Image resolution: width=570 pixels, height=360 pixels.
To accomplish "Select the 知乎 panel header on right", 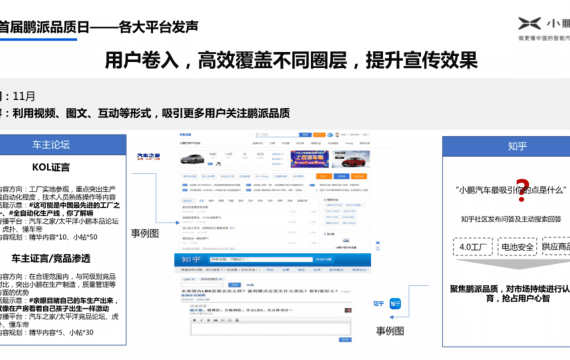I will [506, 146].
